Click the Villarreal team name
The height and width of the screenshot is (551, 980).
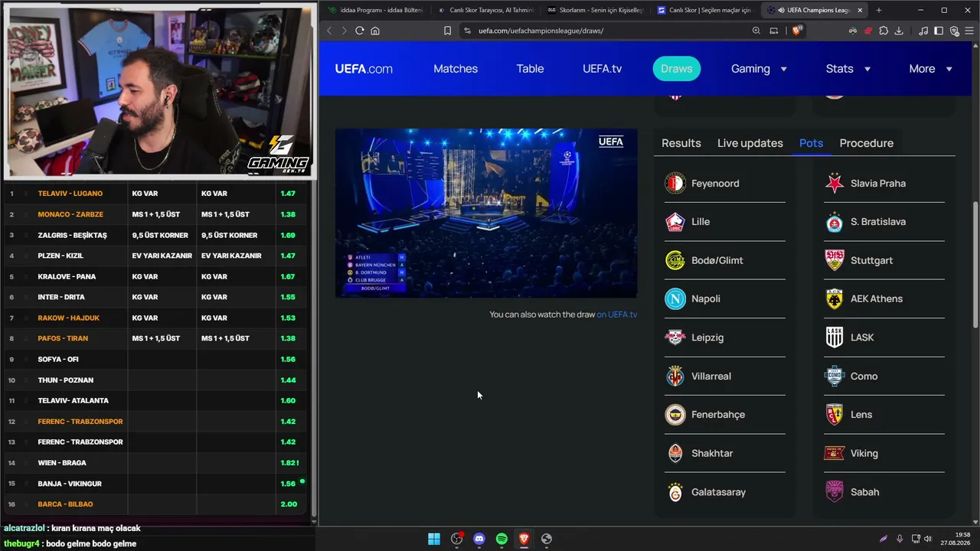[711, 377]
